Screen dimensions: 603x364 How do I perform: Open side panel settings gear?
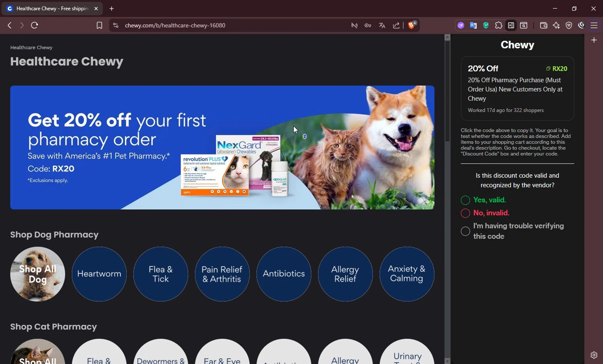point(594,355)
